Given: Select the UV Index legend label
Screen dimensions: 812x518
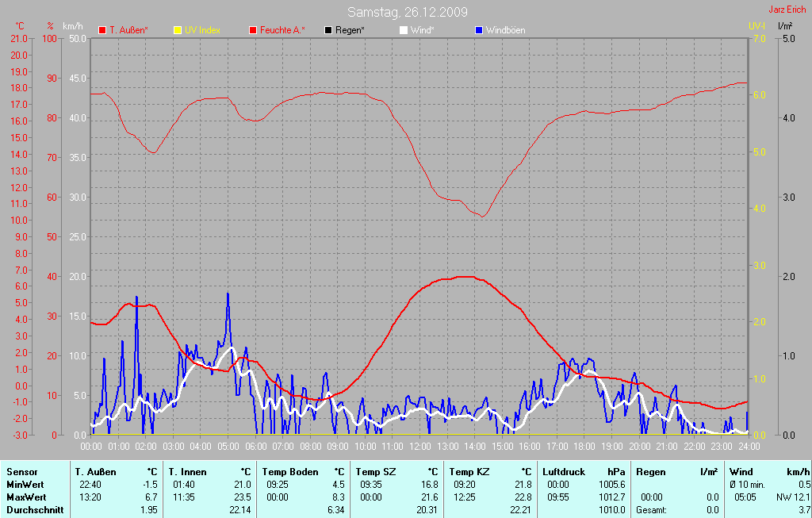Looking at the screenshot, I should 202,30.
